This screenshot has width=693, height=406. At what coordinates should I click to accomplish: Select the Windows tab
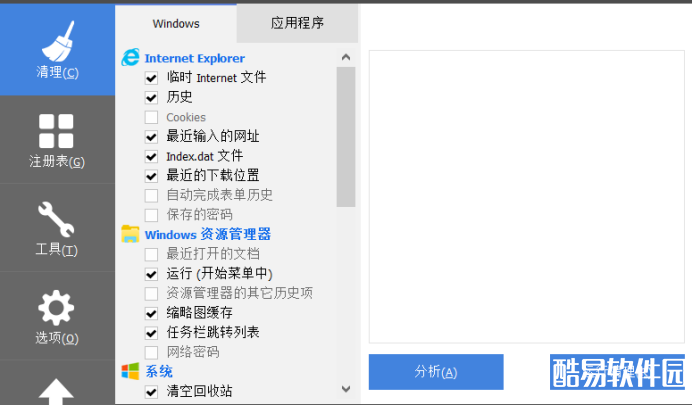click(176, 23)
